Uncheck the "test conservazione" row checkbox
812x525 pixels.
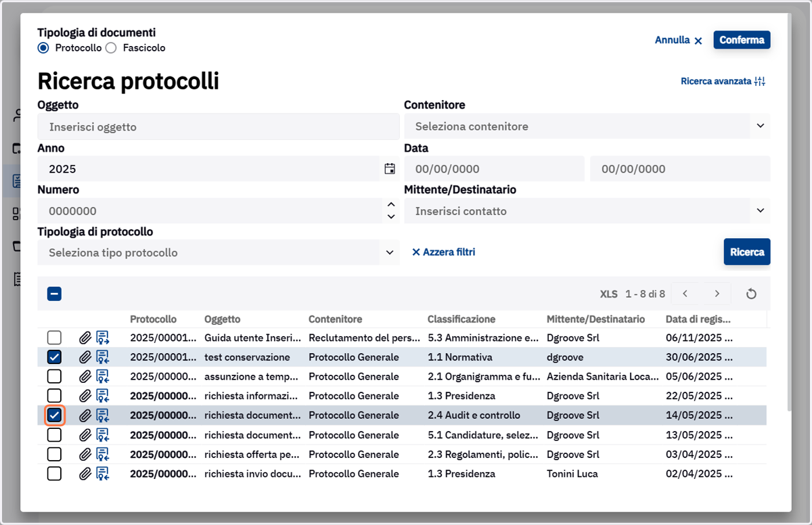coord(54,357)
